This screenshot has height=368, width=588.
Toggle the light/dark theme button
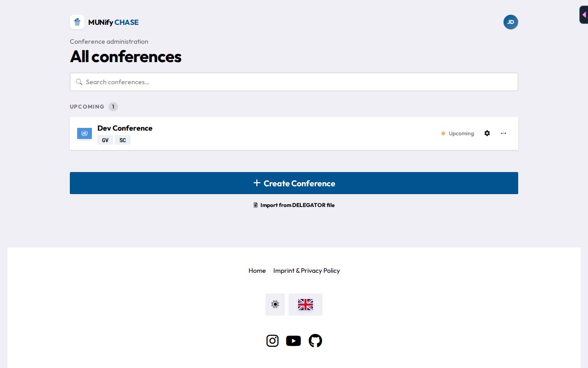275,305
